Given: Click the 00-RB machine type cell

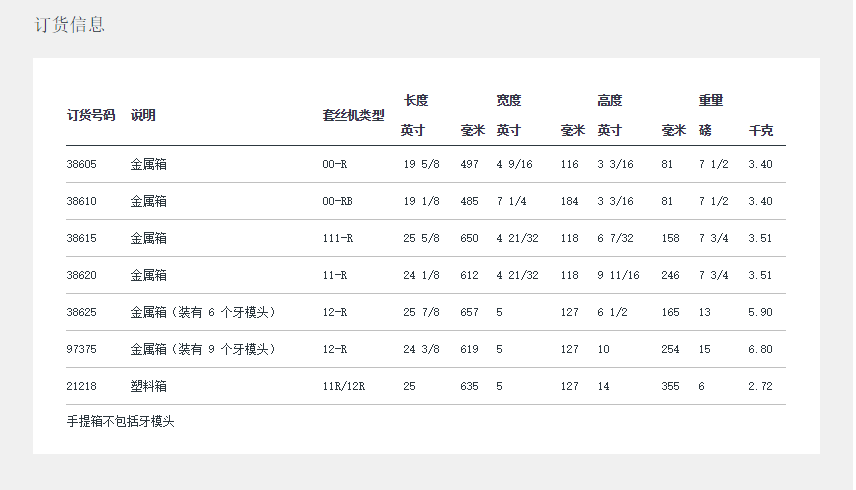Looking at the screenshot, I should (x=337, y=201).
